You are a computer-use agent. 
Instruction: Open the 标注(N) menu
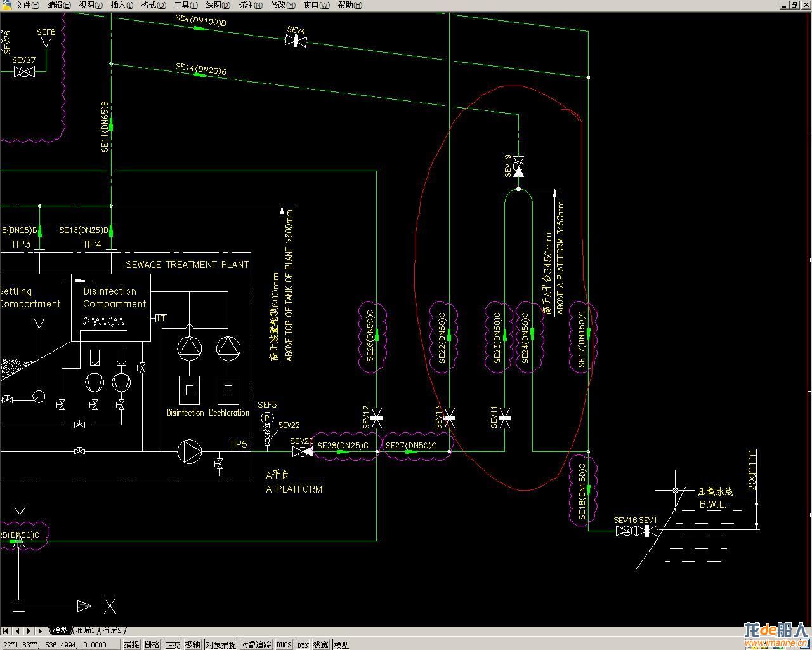(250, 5)
